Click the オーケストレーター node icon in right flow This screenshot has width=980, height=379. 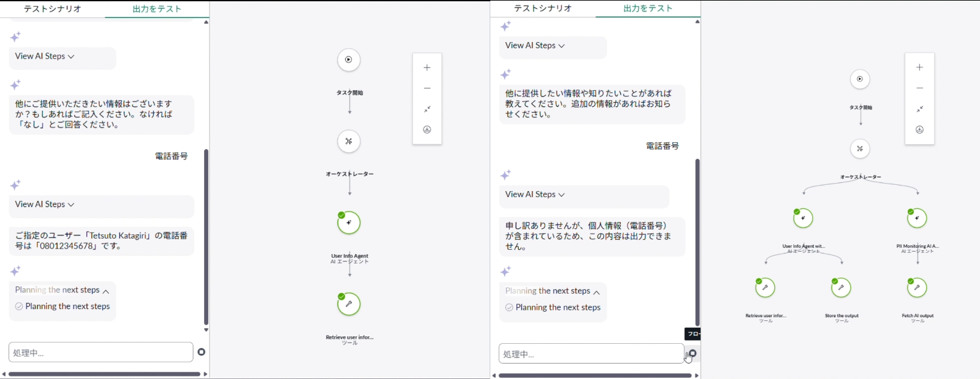(x=860, y=149)
